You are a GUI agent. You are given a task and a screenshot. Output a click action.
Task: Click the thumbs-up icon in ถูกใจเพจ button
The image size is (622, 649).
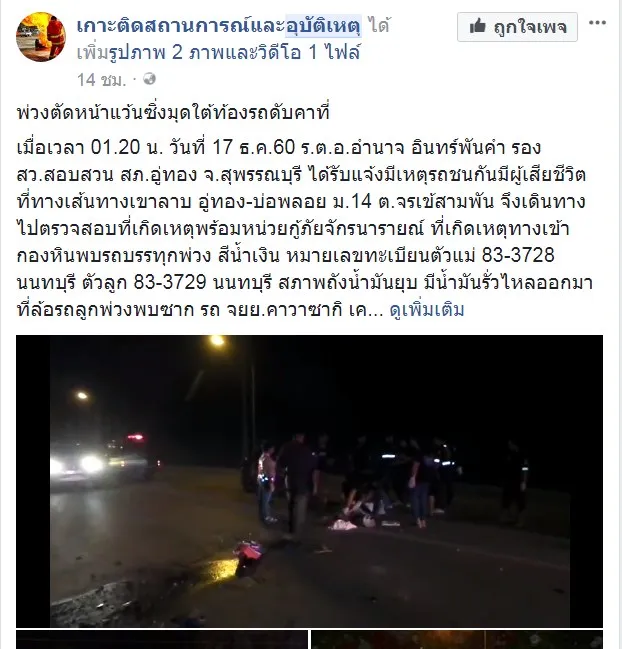(x=478, y=27)
